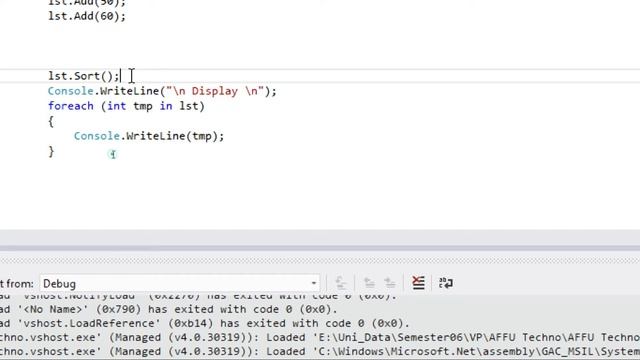Click the 'in' keyword in the foreach
This screenshot has height=360, width=640.
(166, 106)
